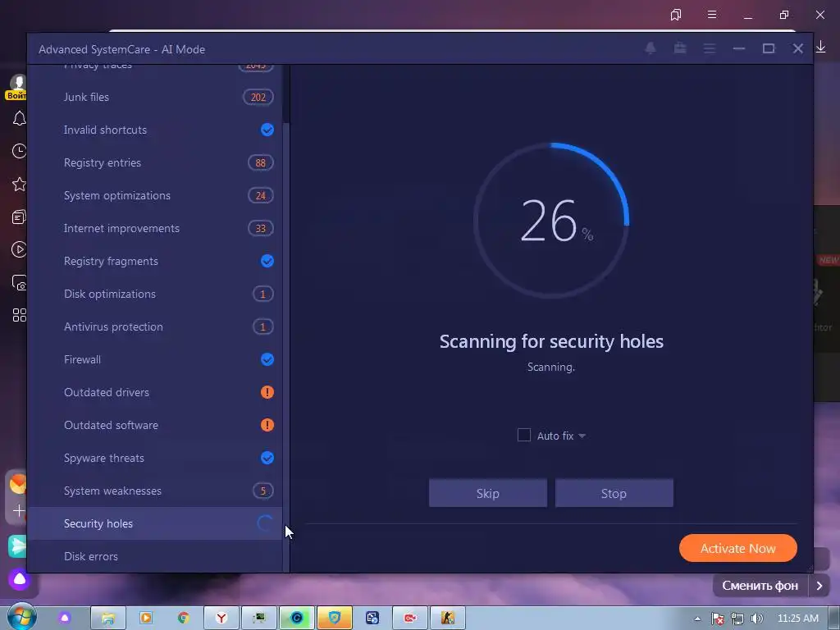The image size is (840, 630).
Task: Open Google Chrome from the taskbar
Action: [x=183, y=618]
